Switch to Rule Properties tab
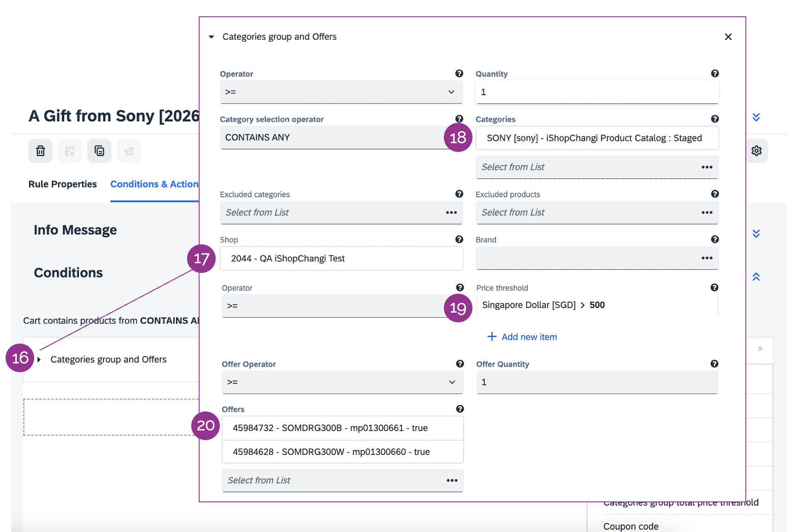The height and width of the screenshot is (532, 787). coord(63,184)
